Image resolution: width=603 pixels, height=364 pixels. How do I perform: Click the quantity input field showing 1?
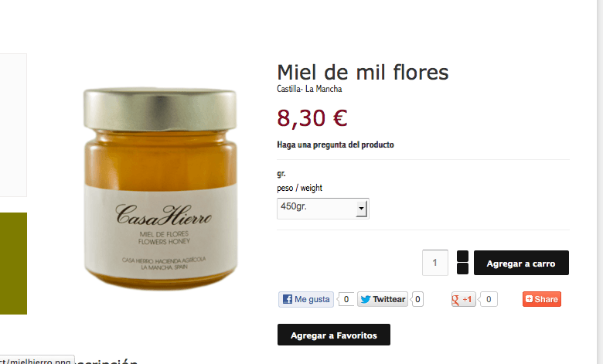click(x=435, y=263)
